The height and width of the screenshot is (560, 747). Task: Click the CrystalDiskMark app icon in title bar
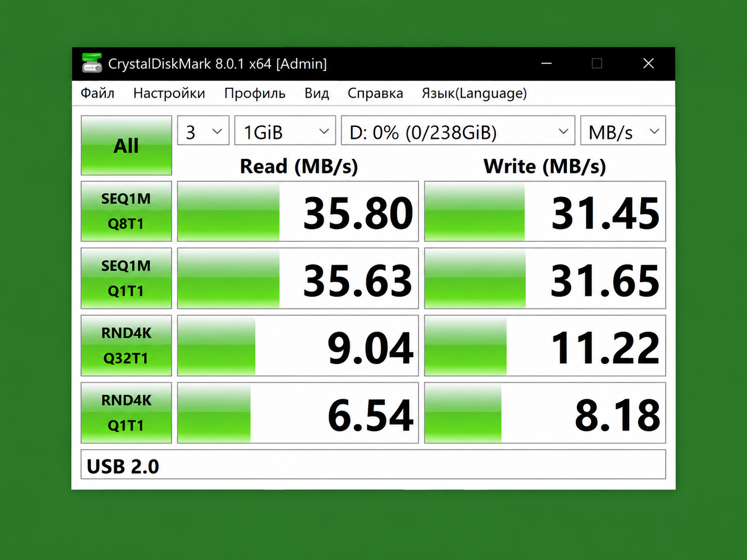92,63
